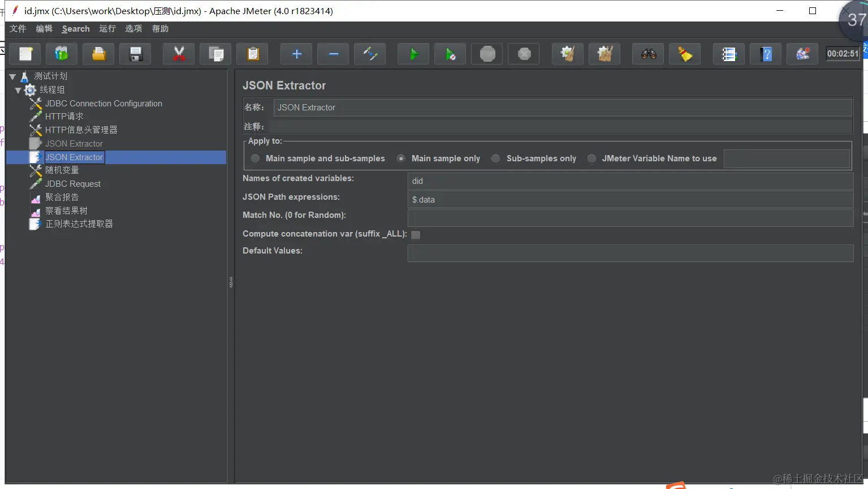Select the 聚合报告 tree item
868x489 pixels.
62,197
